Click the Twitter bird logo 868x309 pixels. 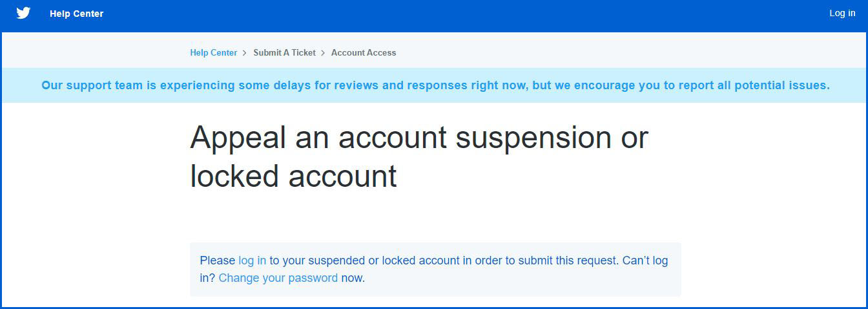[23, 13]
